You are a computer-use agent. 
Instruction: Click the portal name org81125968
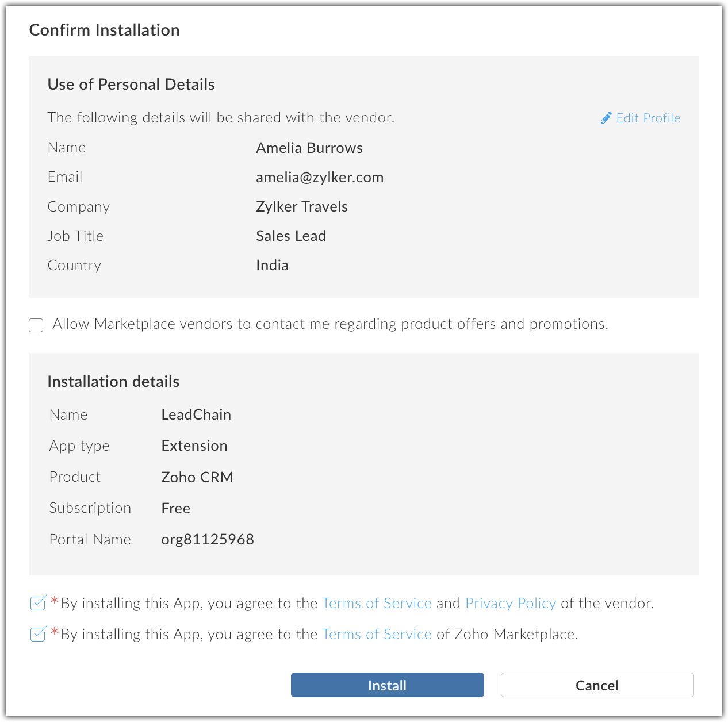[x=208, y=539]
